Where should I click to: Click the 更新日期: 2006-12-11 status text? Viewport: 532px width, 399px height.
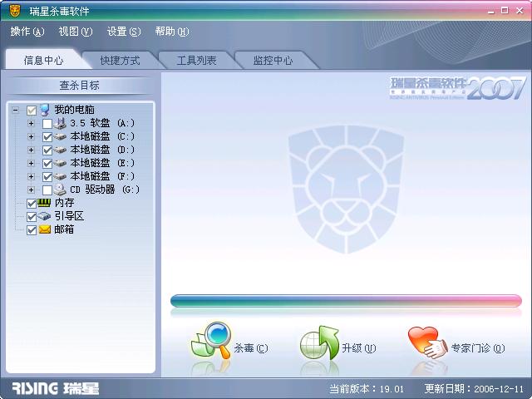pos(474,388)
